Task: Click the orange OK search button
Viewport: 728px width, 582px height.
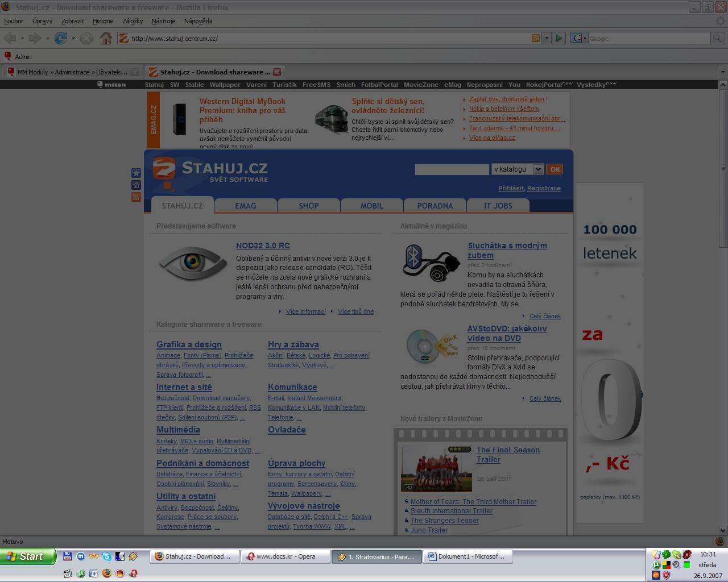Action: point(555,169)
